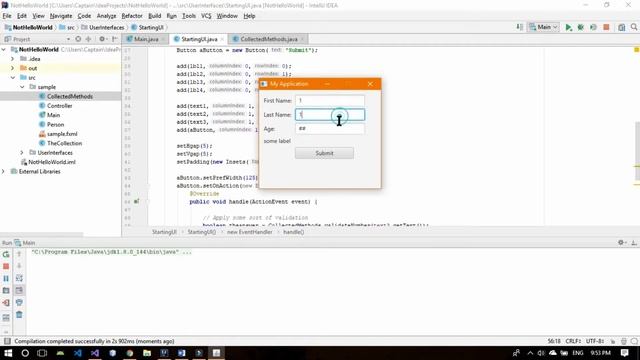Print the Run console output
This screenshot has height=360, width=640.
coord(19,303)
